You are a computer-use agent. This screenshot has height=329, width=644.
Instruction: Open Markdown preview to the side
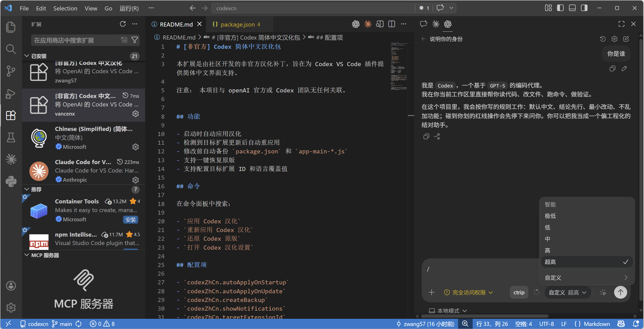(x=380, y=24)
